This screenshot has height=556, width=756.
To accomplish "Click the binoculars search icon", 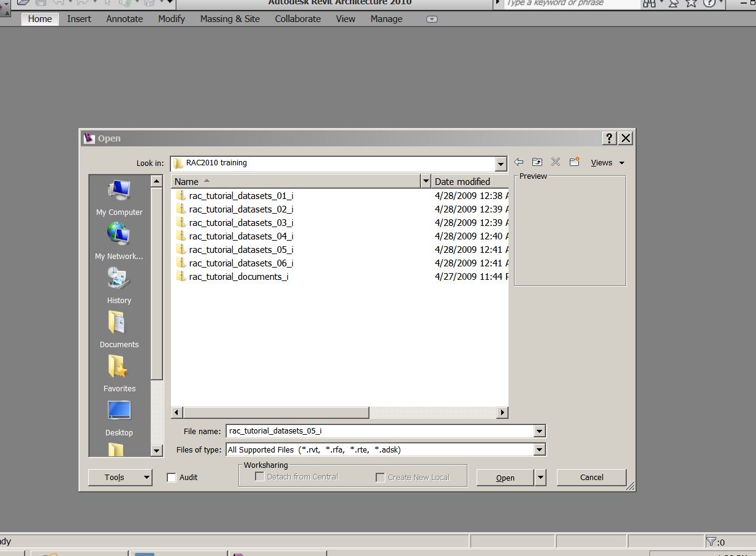I will (x=649, y=3).
